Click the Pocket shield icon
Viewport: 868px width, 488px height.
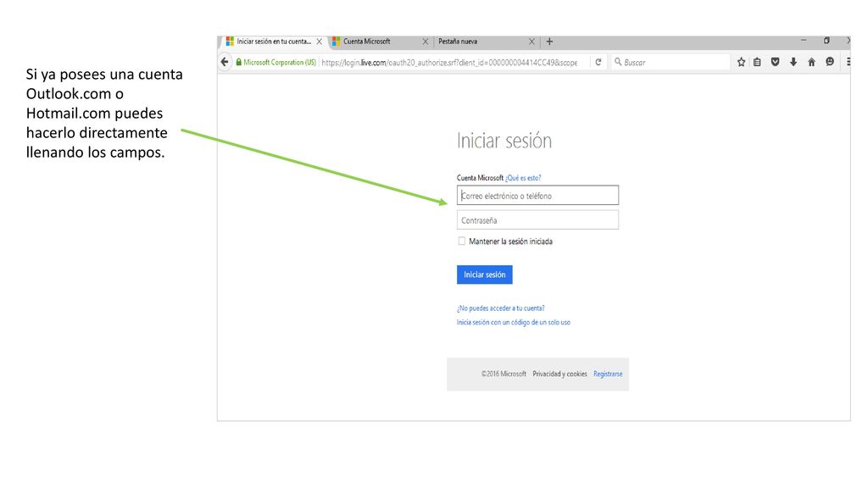(775, 63)
